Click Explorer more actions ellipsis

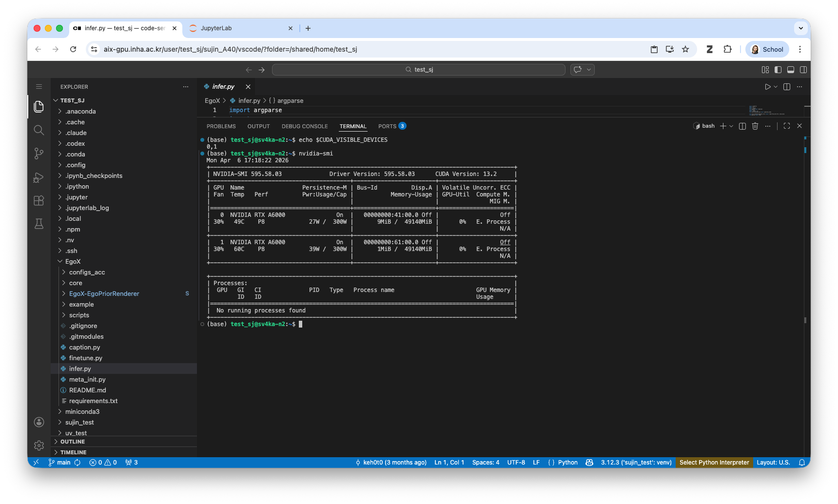tap(186, 87)
